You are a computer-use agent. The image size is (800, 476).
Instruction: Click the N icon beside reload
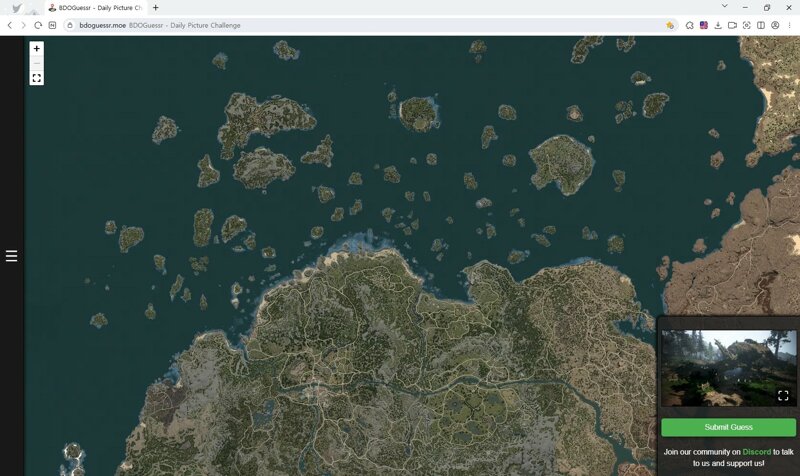coord(52,25)
